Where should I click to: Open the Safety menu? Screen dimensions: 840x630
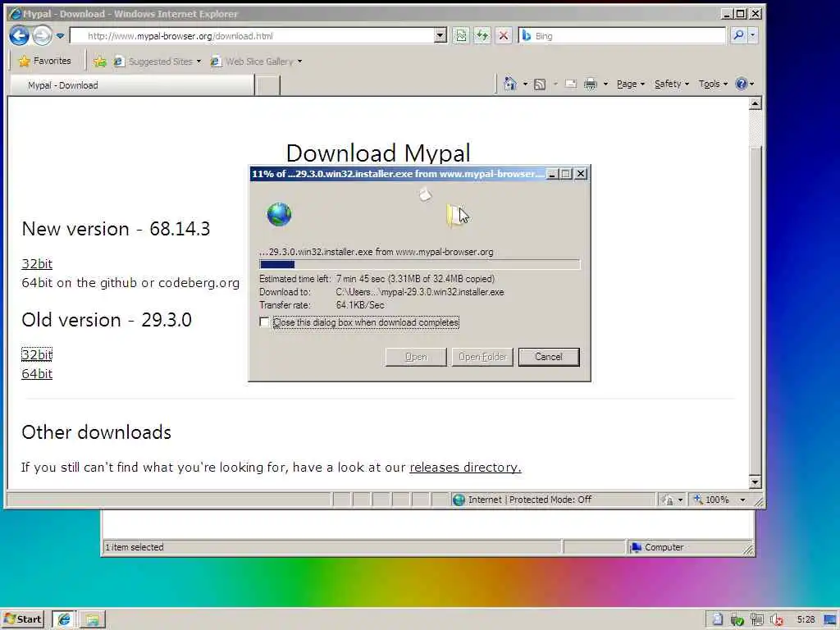(x=672, y=84)
